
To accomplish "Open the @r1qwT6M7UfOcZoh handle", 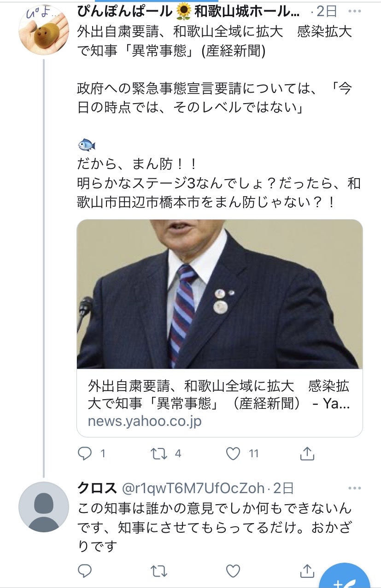I will [193, 488].
